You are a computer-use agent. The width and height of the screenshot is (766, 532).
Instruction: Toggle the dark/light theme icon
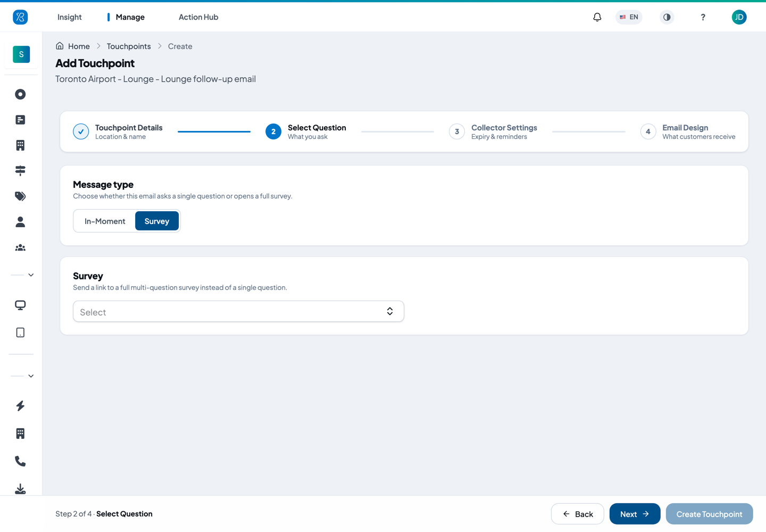(x=667, y=17)
